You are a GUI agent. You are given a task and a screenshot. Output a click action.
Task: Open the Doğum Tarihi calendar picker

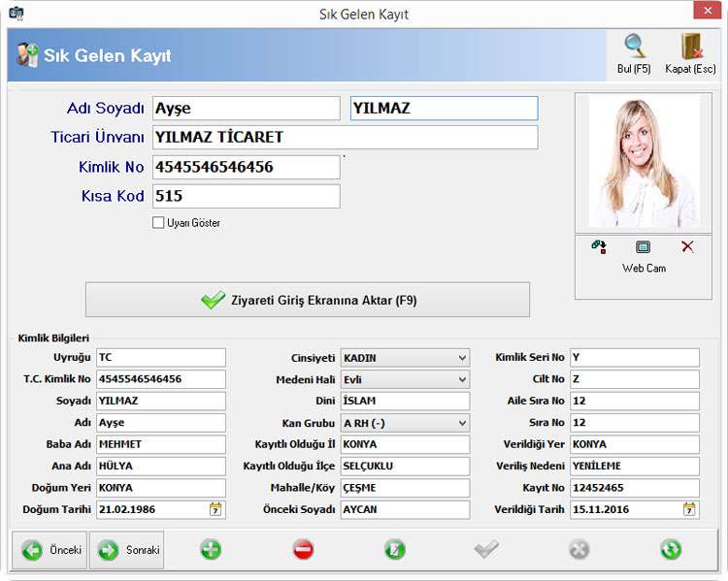215,509
